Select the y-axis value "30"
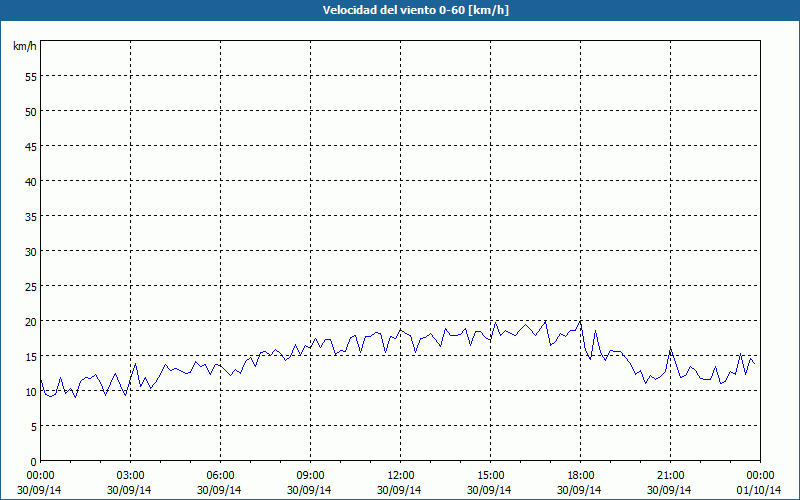Image resolution: width=800 pixels, height=500 pixels. 31,252
